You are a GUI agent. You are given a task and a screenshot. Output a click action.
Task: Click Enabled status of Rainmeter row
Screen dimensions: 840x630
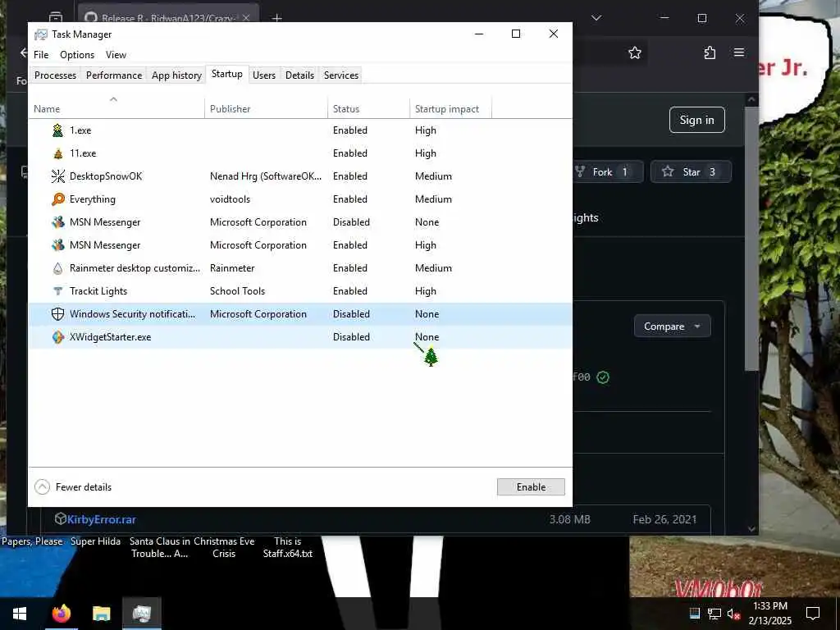pyautogui.click(x=349, y=268)
